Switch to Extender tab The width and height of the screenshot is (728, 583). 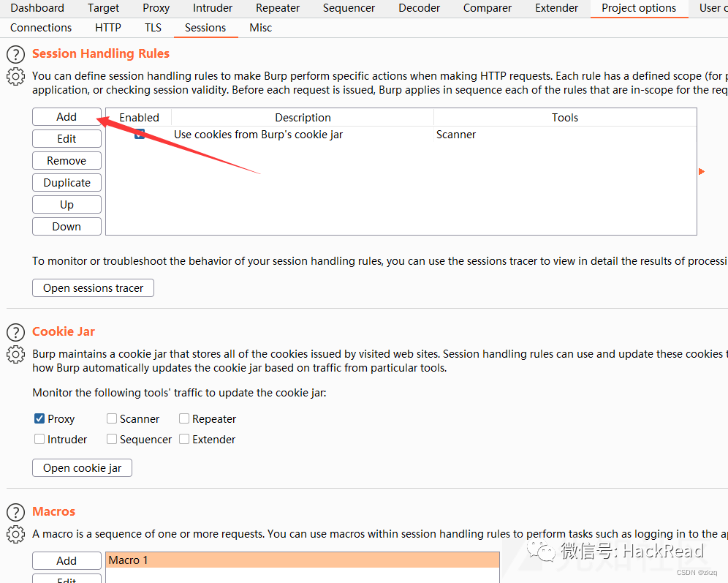pyautogui.click(x=557, y=8)
